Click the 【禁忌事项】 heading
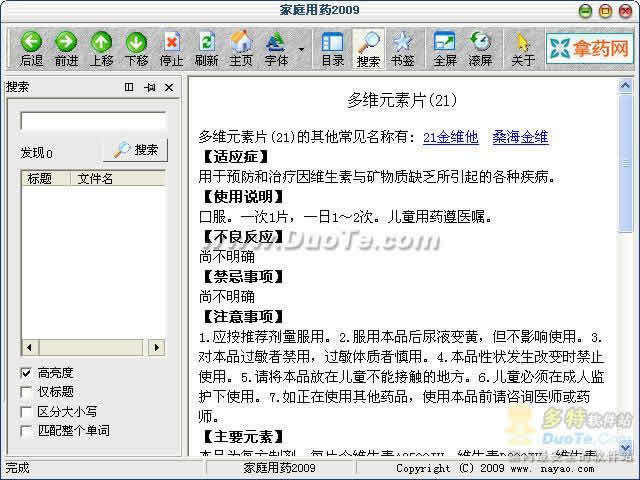 [243, 277]
